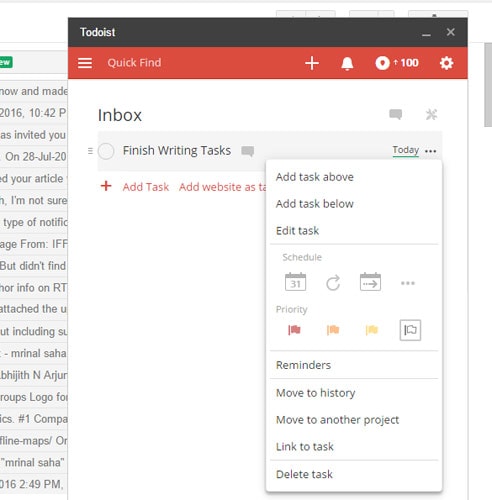The image size is (492, 500).
Task: Click the plus icon to quick add task
Action: pos(312,63)
